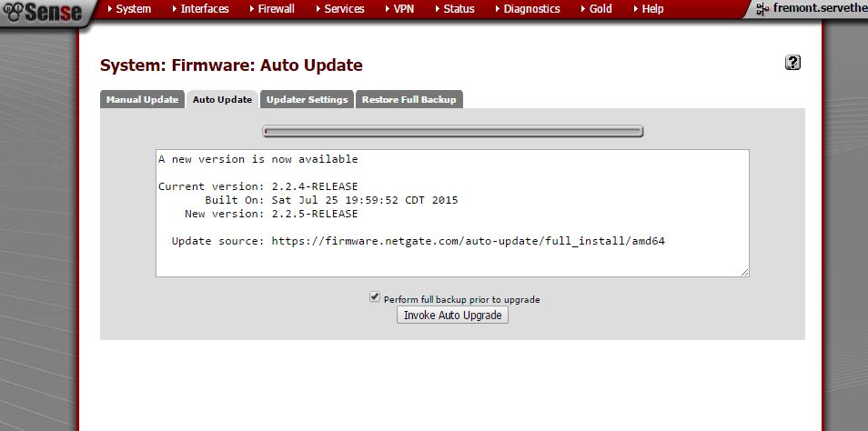
Task: Click 'Built On: Sat Jul 25' line
Action: [x=331, y=200]
